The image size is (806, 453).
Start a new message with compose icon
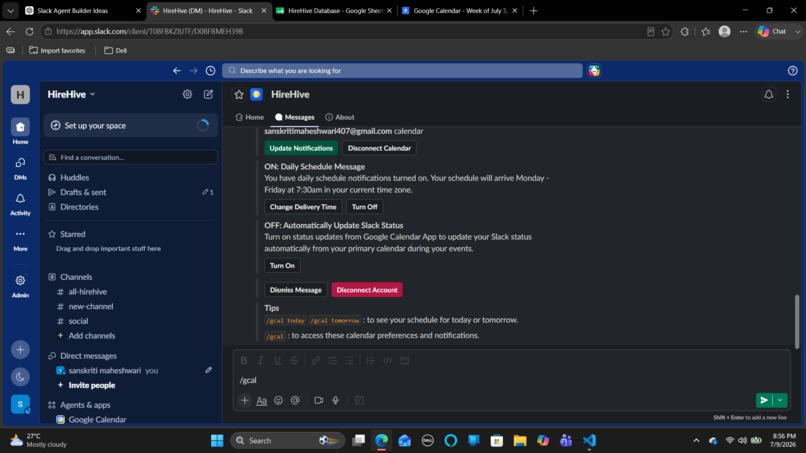(x=208, y=94)
